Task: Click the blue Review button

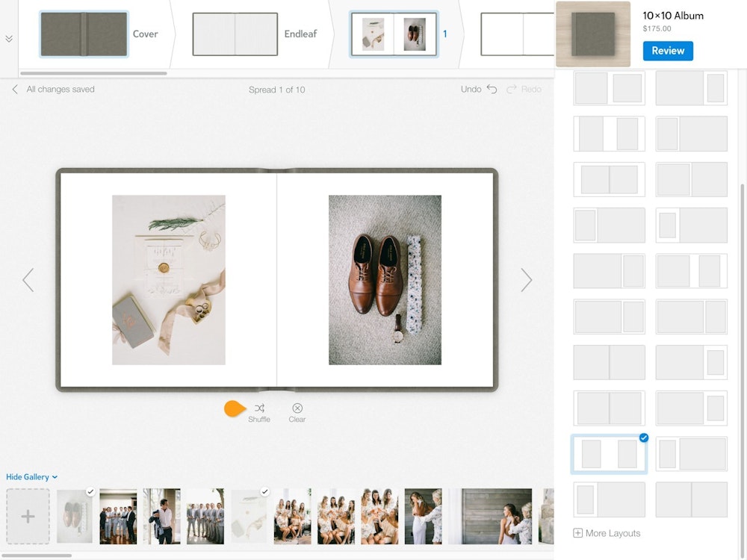Action: pyautogui.click(x=668, y=51)
